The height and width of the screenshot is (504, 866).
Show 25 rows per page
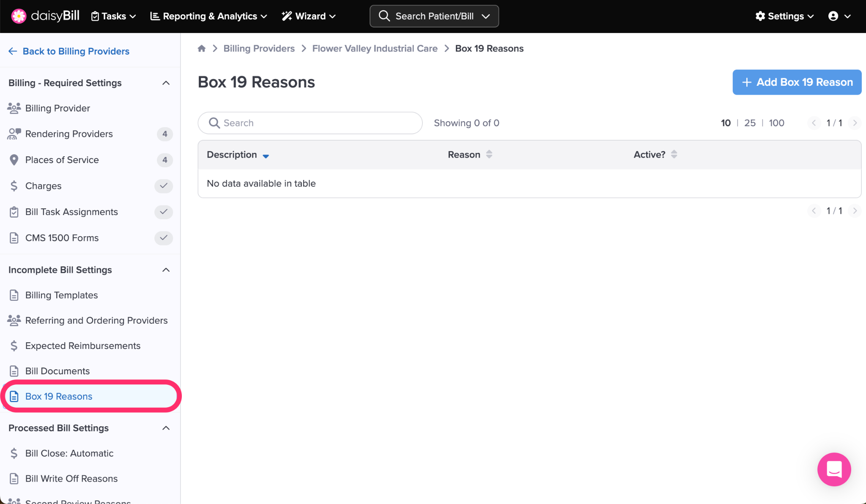pyautogui.click(x=750, y=123)
